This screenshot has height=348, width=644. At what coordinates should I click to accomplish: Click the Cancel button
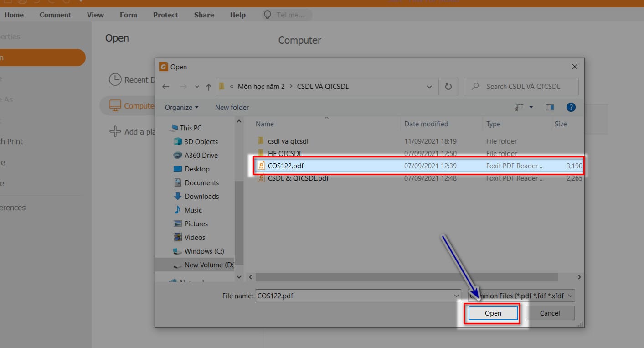click(550, 313)
